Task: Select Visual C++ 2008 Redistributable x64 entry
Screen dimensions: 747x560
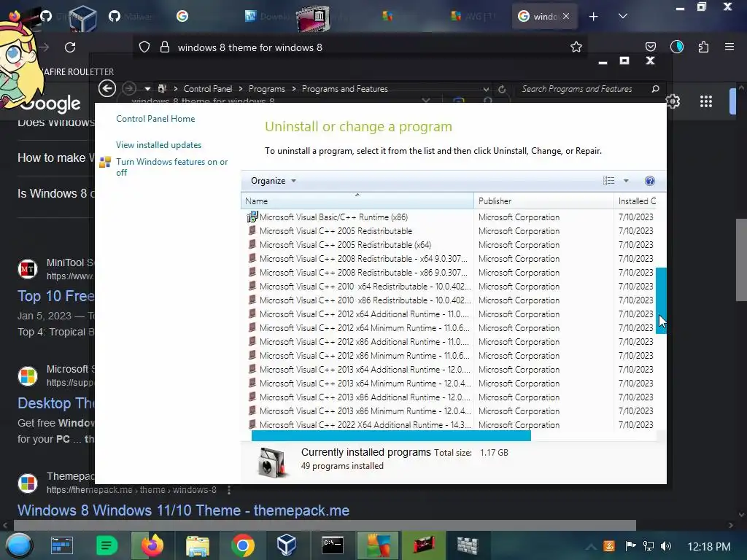Action: coord(363,259)
